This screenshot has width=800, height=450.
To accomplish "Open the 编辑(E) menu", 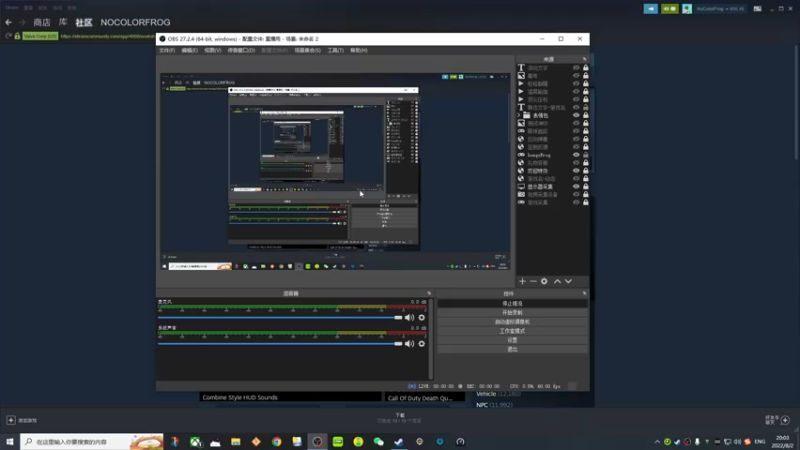I will (x=189, y=51).
